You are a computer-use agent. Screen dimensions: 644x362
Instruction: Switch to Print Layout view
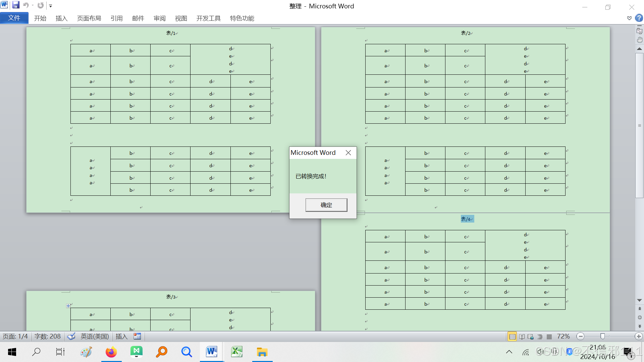pos(512,337)
